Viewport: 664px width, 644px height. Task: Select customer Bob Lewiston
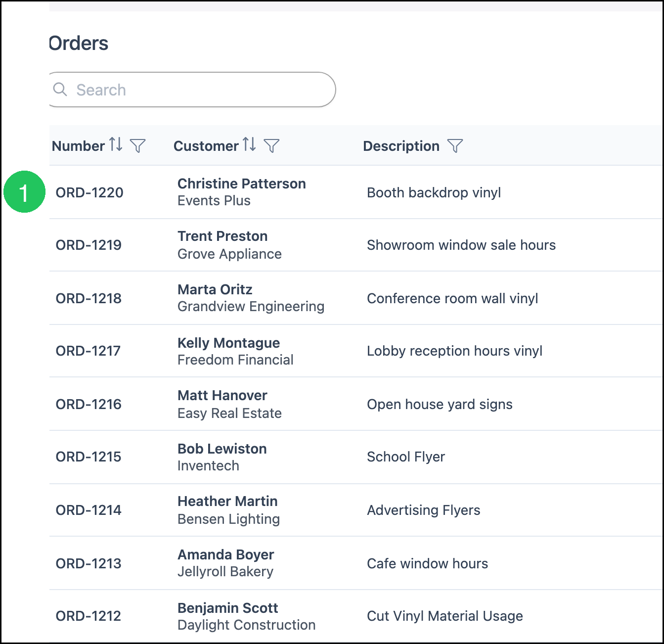pos(222,449)
